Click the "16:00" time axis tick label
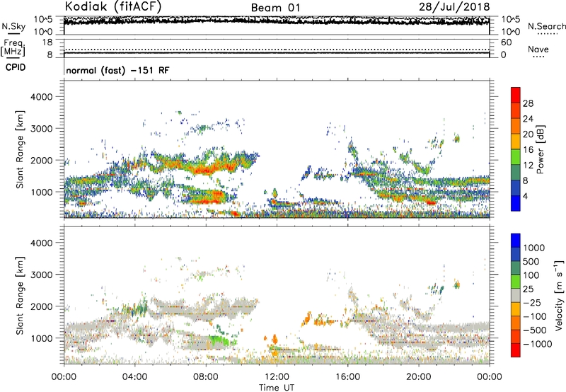 (347, 377)
